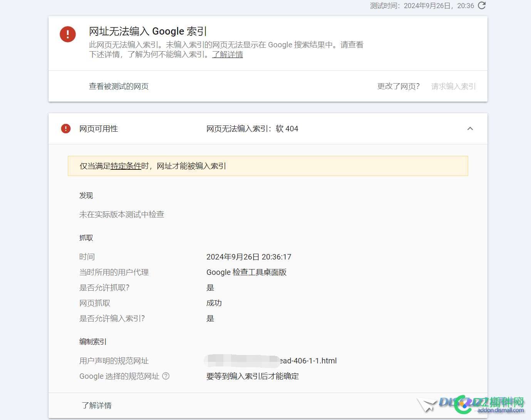Click the 成功 value
Image resolution: width=531 pixels, height=420 pixels.
tap(214, 303)
